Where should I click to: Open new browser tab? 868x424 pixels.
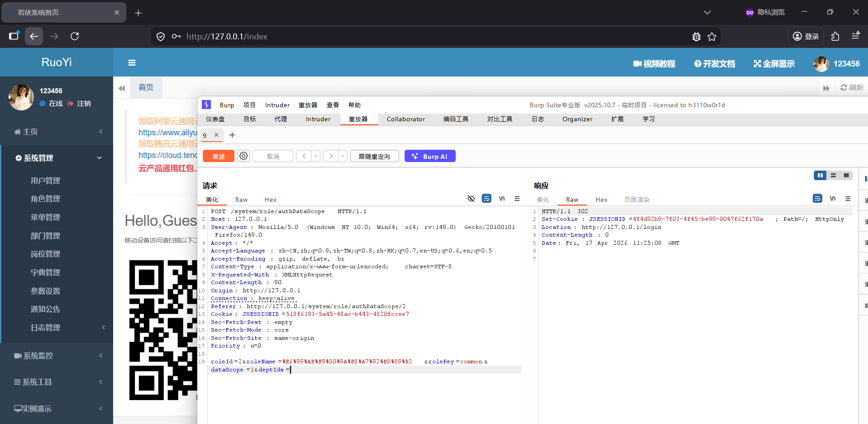[138, 13]
